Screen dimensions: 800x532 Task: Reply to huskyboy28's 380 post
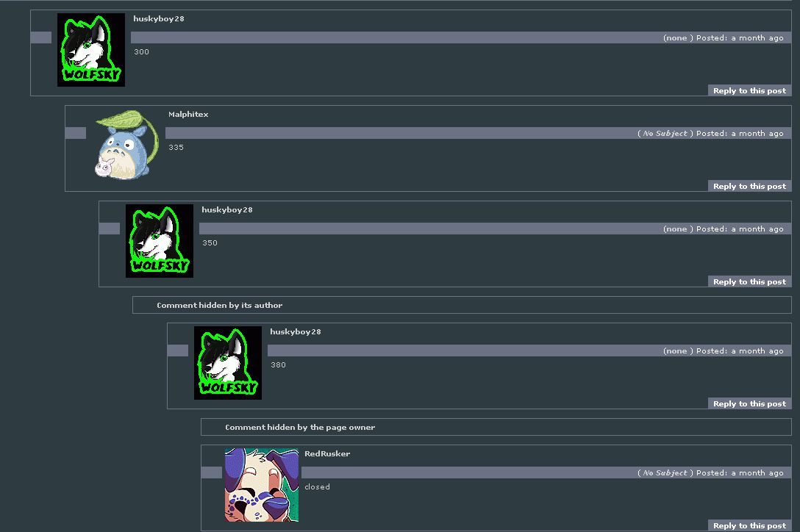749,403
